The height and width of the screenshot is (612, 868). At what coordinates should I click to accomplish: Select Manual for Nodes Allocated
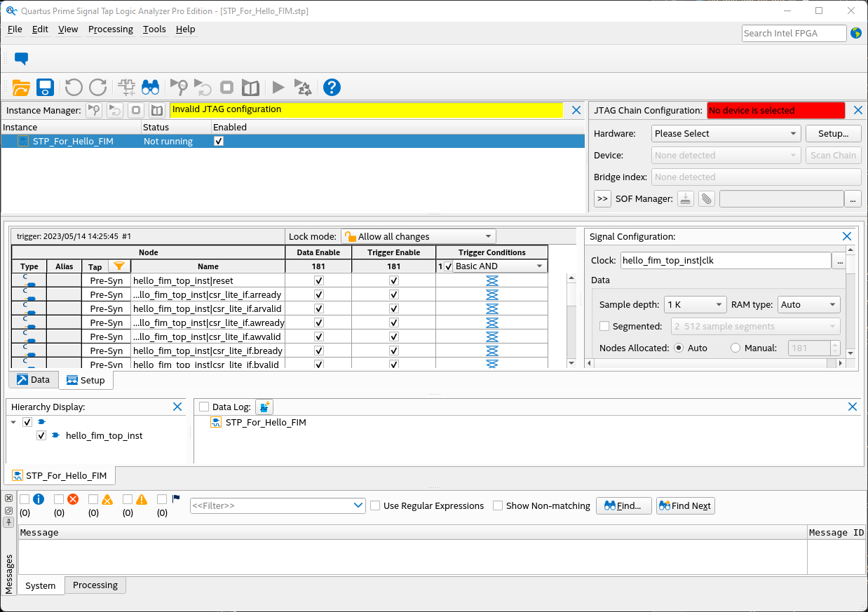[x=735, y=348]
